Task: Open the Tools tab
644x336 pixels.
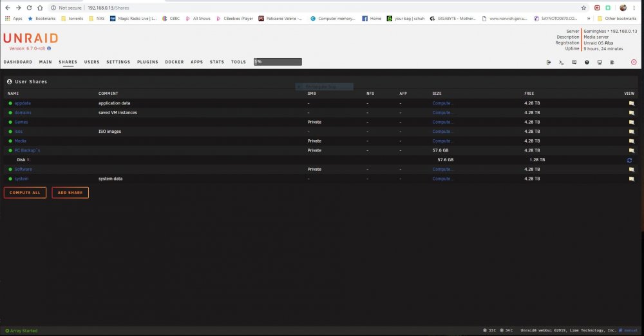Action: (238, 62)
